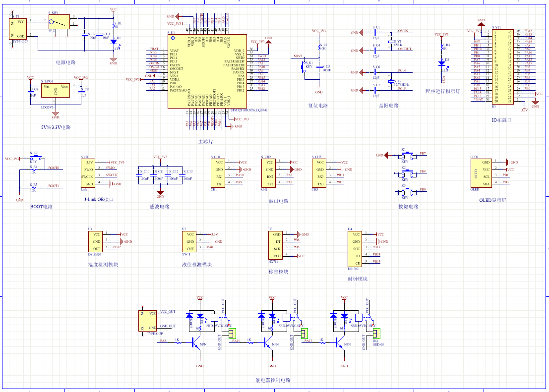
Task: Click the 'BOOT电路' label
Action: (41, 207)
